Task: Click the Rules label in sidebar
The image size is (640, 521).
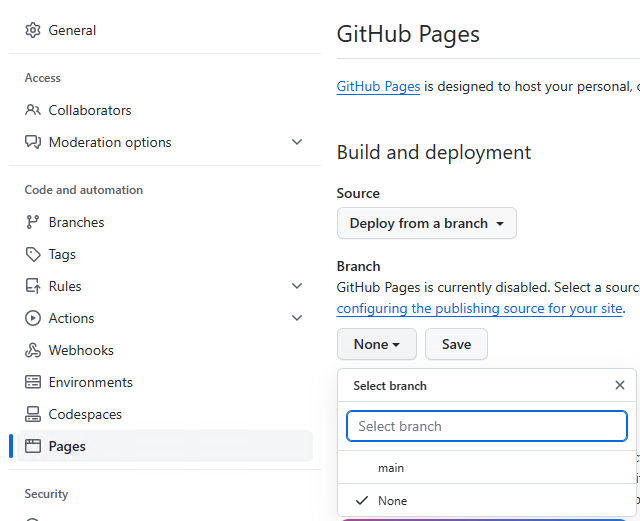Action: point(65,286)
